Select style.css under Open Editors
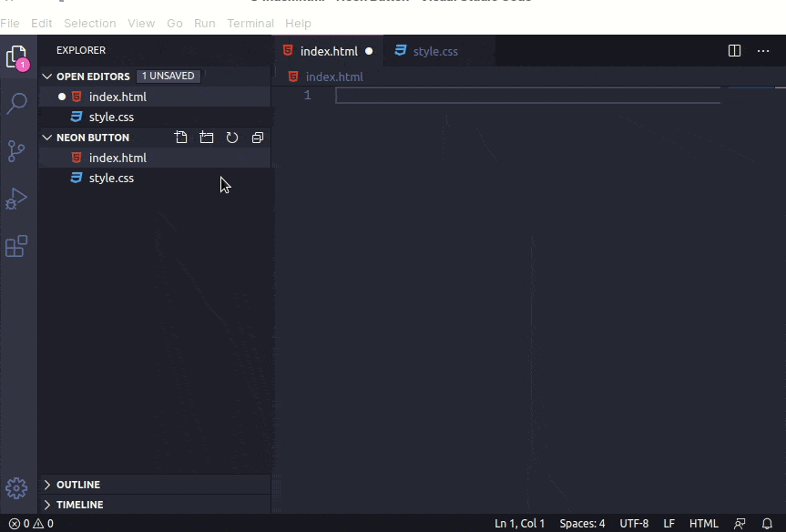Image resolution: width=786 pixels, height=532 pixels. pos(156,117)
